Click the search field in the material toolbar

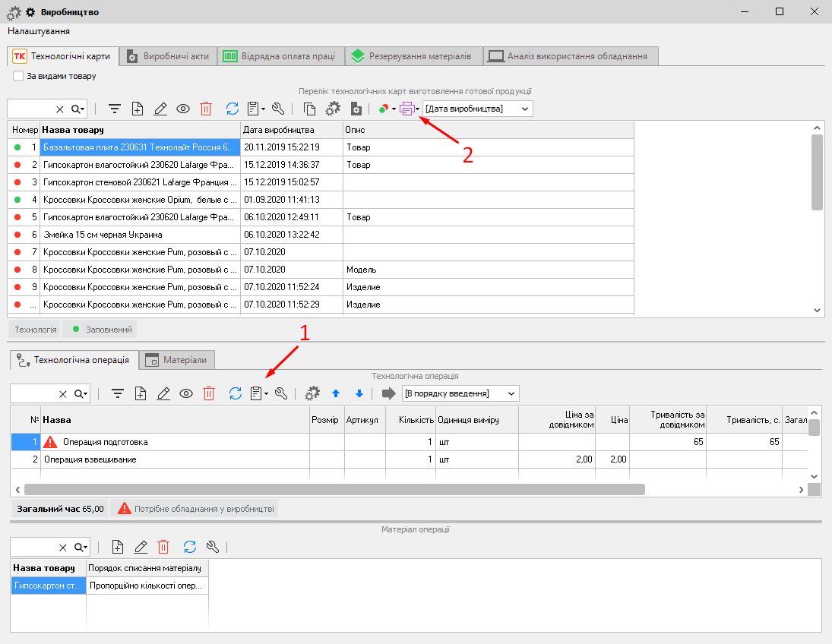[32, 547]
